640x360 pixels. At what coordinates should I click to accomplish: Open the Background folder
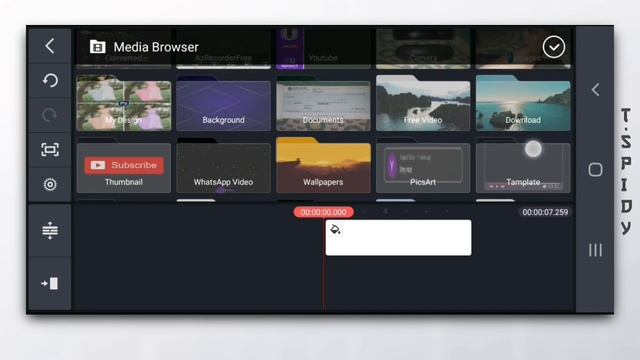click(x=223, y=103)
